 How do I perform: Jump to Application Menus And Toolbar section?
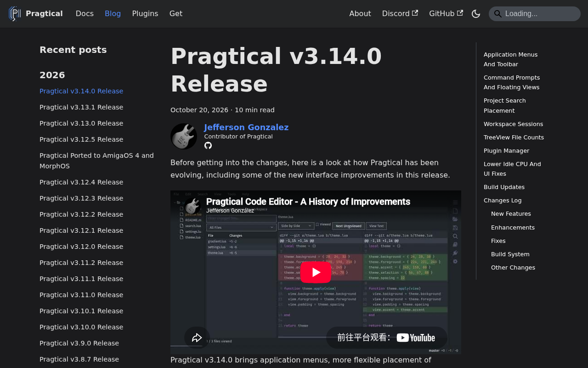coord(510,59)
